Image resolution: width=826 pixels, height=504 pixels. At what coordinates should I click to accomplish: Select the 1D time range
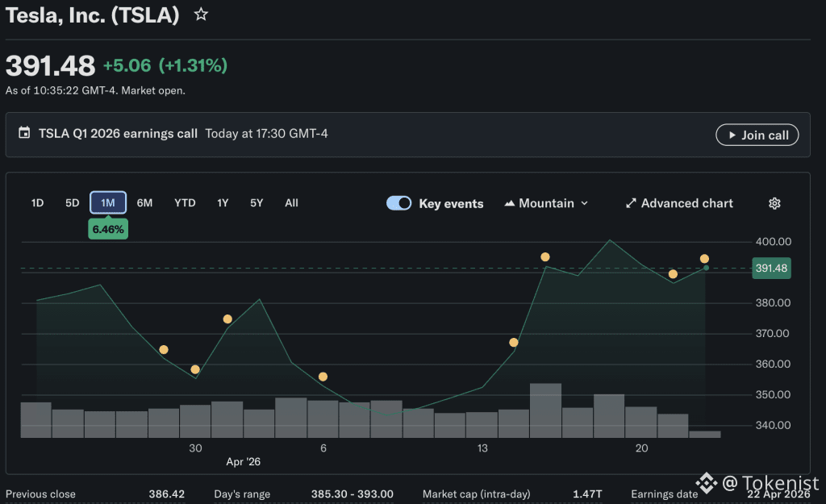(x=37, y=203)
